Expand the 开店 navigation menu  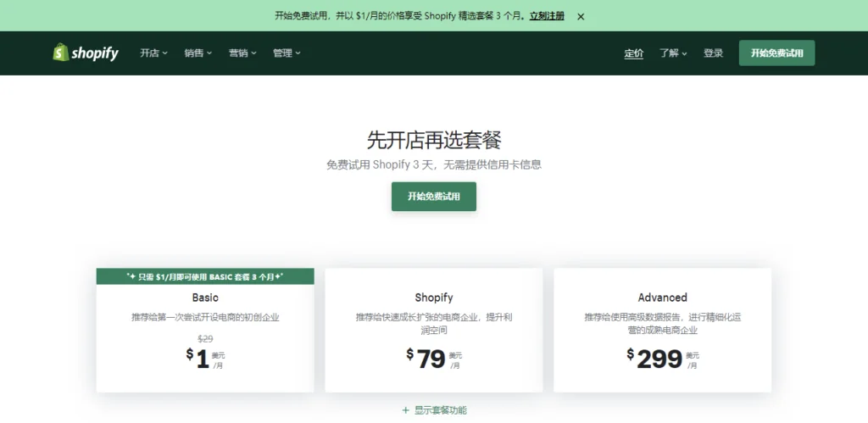pos(153,53)
